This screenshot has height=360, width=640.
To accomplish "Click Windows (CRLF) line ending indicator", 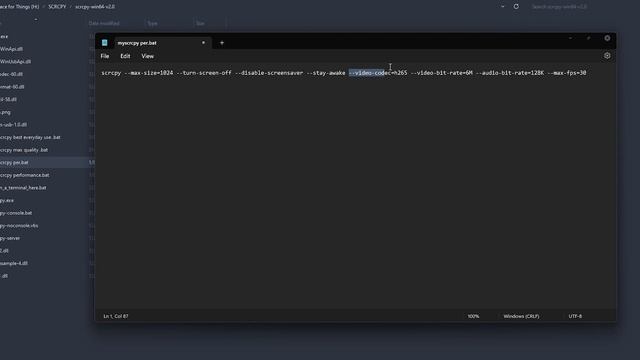I will click(x=521, y=316).
